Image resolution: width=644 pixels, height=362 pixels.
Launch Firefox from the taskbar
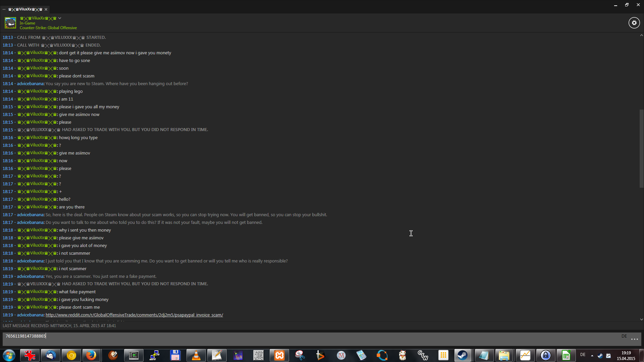tap(91, 355)
